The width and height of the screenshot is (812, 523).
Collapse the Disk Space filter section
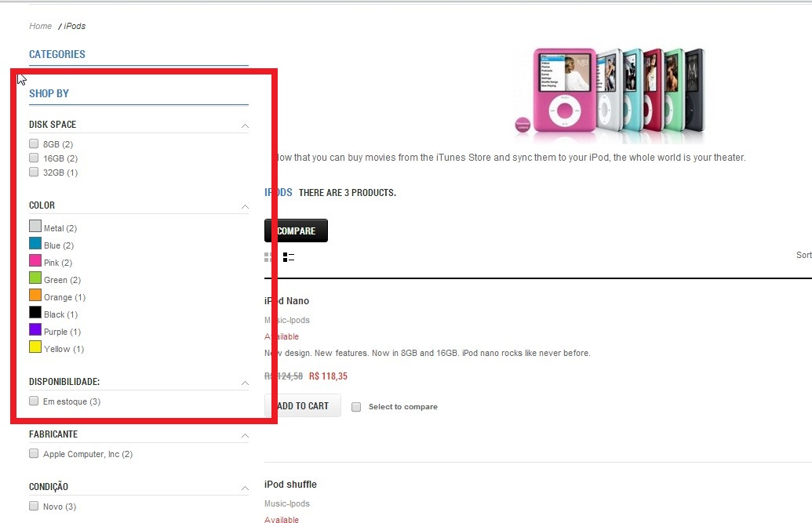click(245, 125)
